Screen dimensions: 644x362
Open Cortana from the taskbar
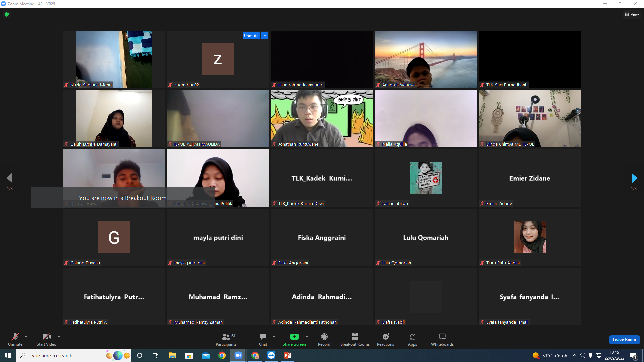pyautogui.click(x=140, y=355)
